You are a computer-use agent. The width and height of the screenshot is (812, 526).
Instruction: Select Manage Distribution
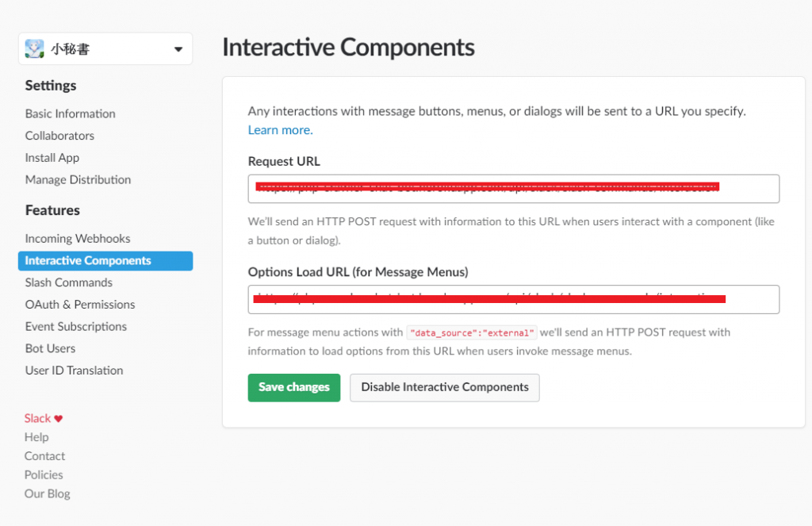click(x=78, y=180)
